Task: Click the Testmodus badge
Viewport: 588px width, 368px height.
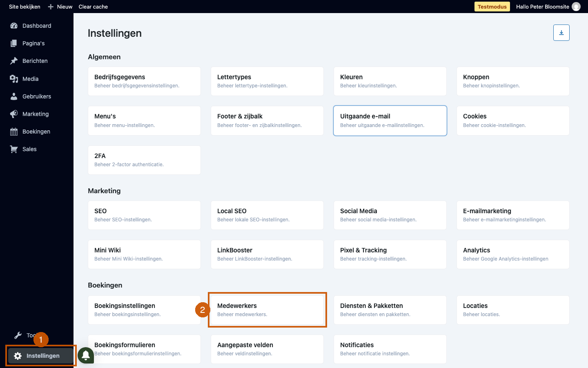Action: 492,7
